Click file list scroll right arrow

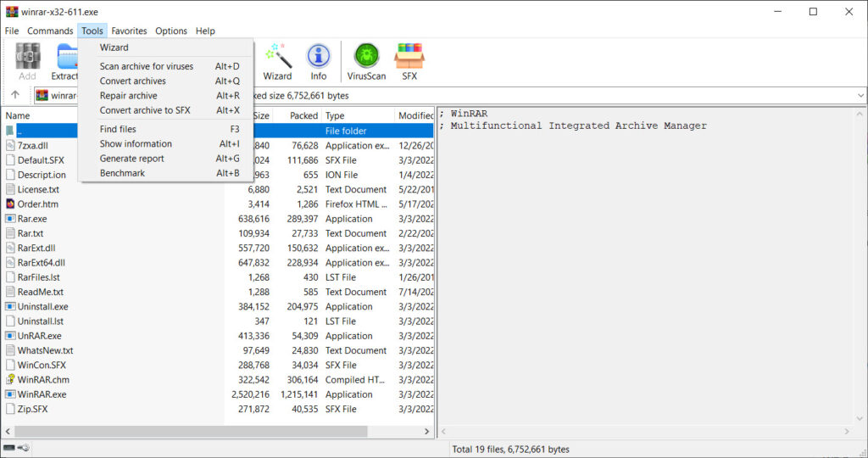pos(426,431)
